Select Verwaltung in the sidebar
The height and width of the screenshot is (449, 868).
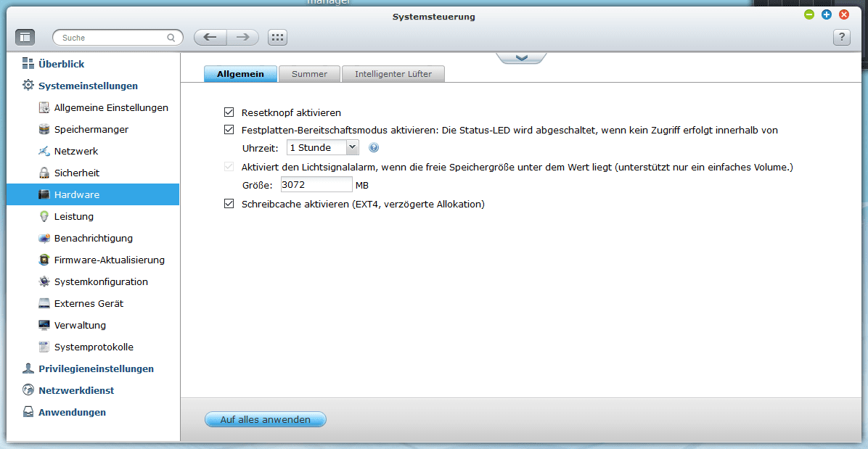(x=81, y=325)
